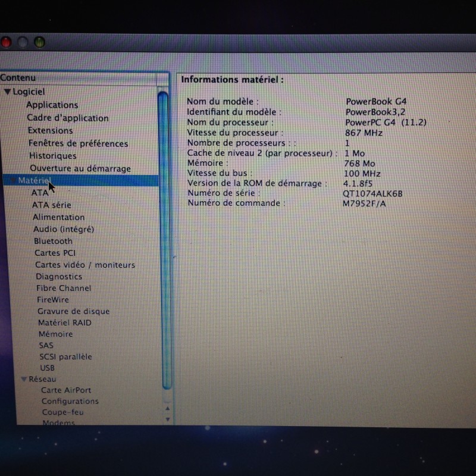
Task: Zoom the window with green button
Action: (x=39, y=42)
